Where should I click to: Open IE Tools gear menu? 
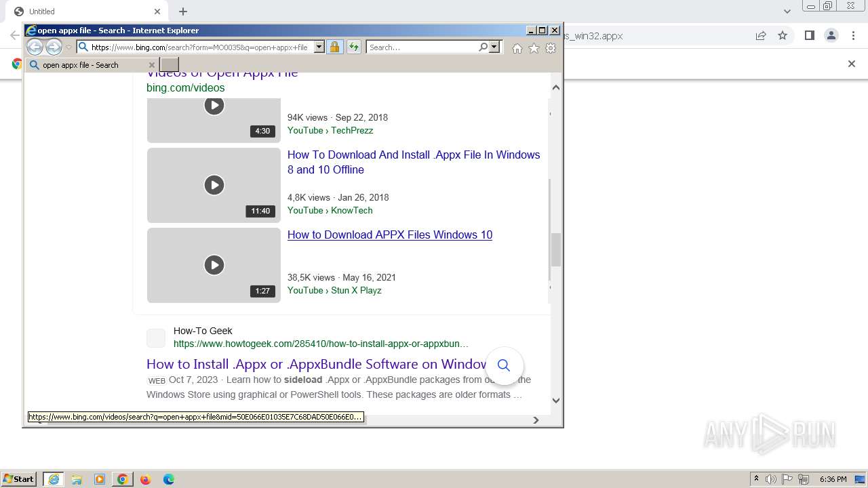[551, 48]
